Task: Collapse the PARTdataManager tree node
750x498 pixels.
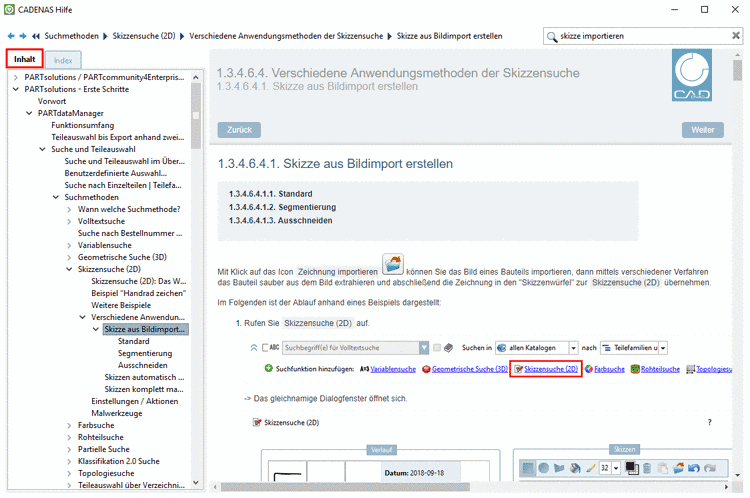Action: tap(29, 113)
